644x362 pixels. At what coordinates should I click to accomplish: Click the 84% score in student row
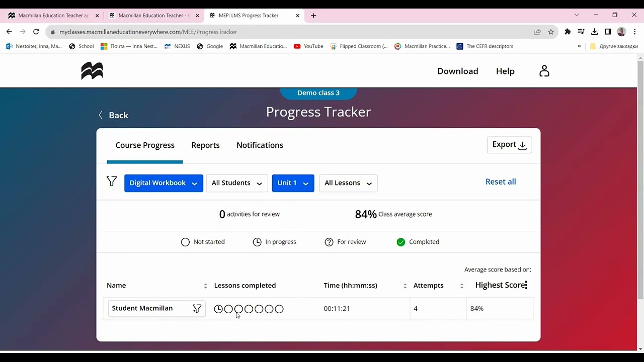[x=477, y=309]
